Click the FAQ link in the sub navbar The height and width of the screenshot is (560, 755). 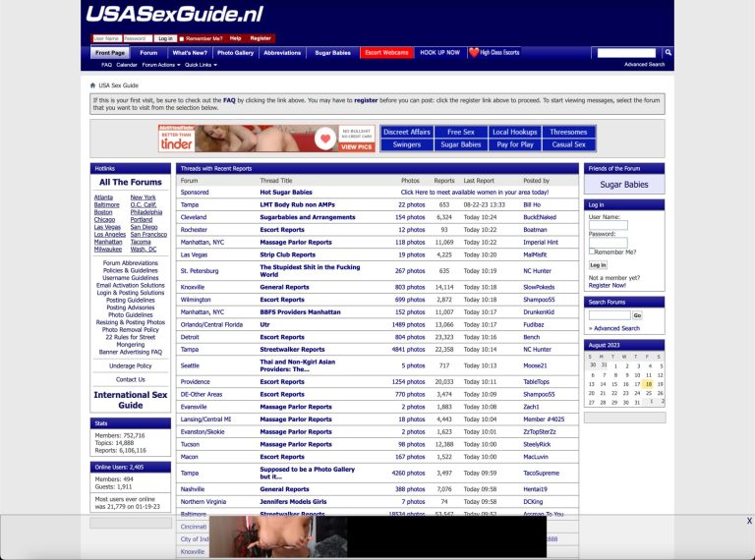pyautogui.click(x=106, y=65)
